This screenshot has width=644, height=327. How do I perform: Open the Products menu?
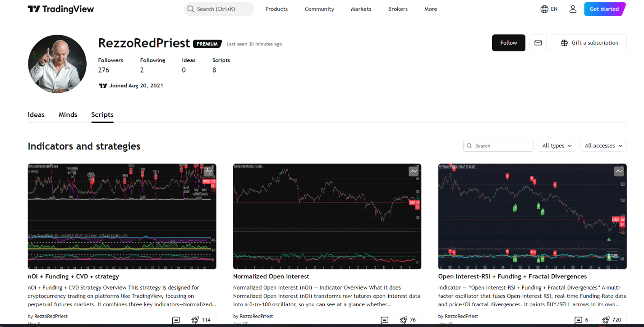[276, 9]
